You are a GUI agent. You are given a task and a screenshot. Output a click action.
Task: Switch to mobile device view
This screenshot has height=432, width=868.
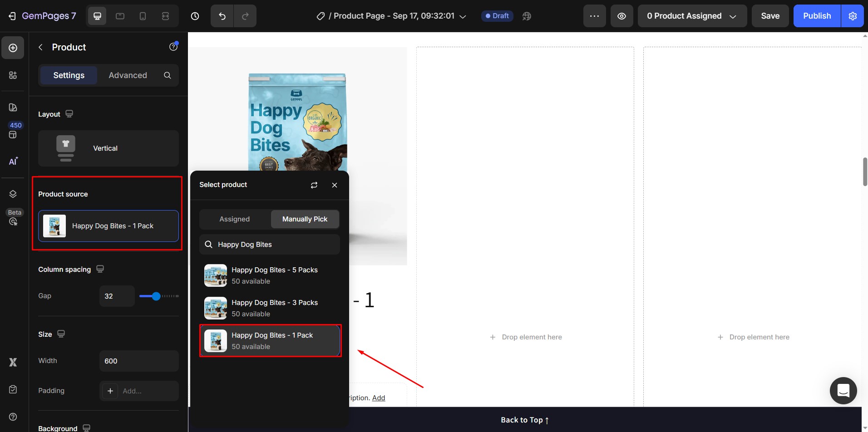pyautogui.click(x=143, y=16)
